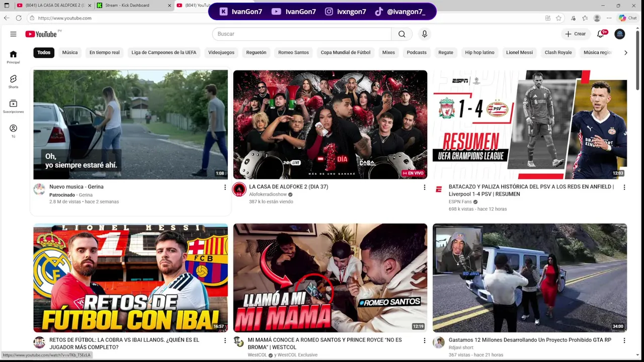
Task: Click the Alofoke live stream thumbnail
Action: [330, 125]
